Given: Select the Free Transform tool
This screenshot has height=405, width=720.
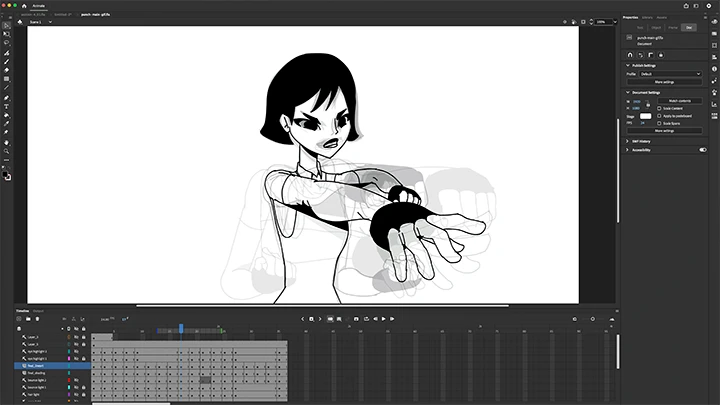Looking at the screenshot, I should (x=6, y=34).
